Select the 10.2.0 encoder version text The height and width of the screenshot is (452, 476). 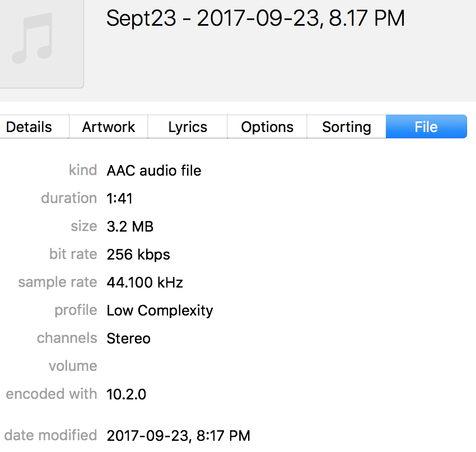(127, 394)
